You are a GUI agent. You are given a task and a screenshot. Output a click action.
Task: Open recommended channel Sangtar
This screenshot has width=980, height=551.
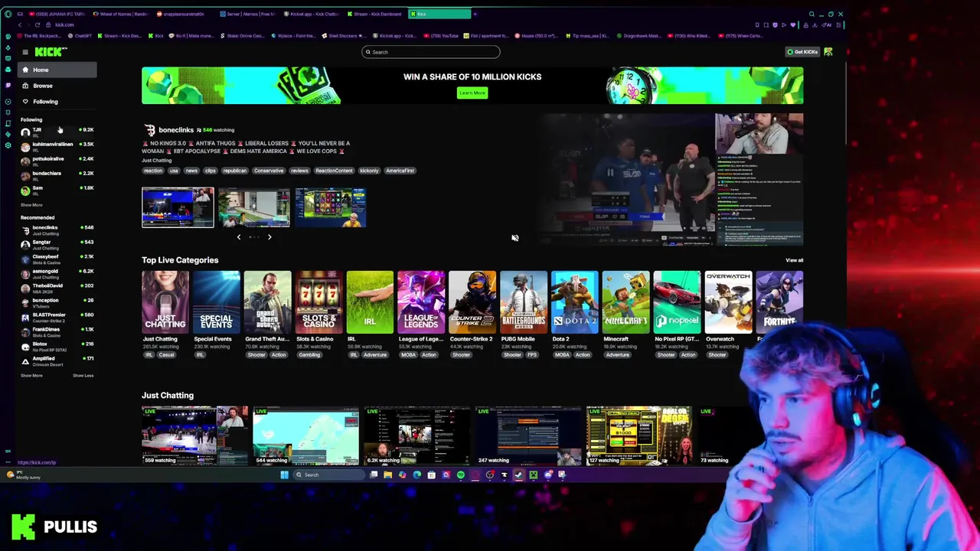pos(57,244)
